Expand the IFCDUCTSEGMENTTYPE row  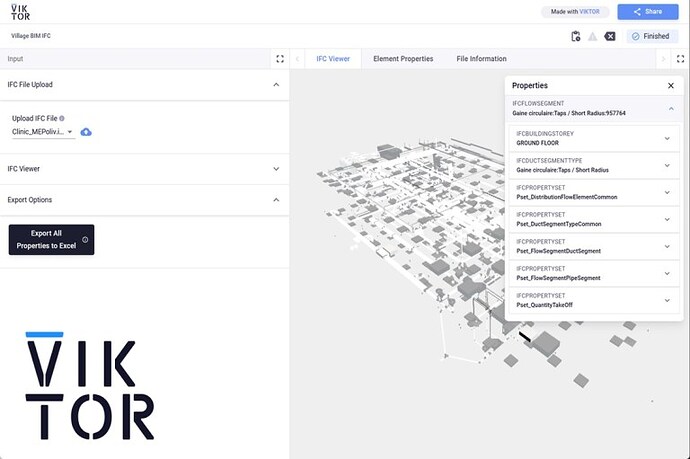(594, 165)
